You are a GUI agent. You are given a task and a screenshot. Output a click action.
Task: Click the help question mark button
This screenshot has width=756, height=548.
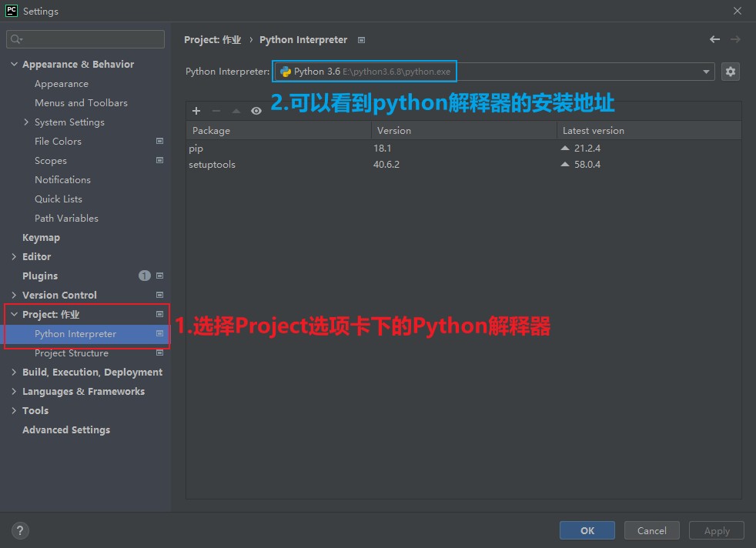coord(20,530)
